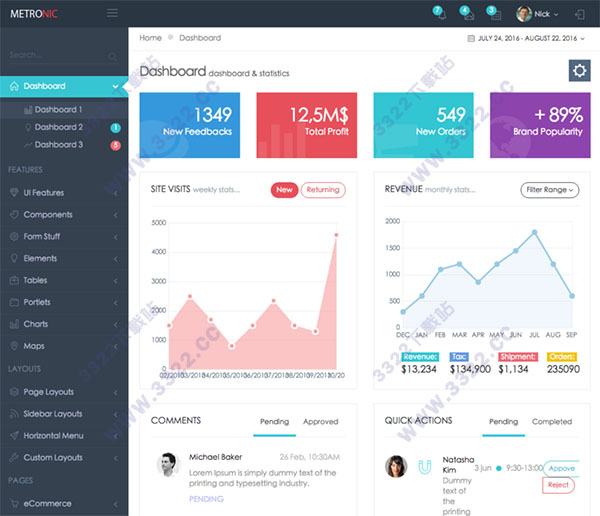Open the Nick user menu

pos(537,14)
